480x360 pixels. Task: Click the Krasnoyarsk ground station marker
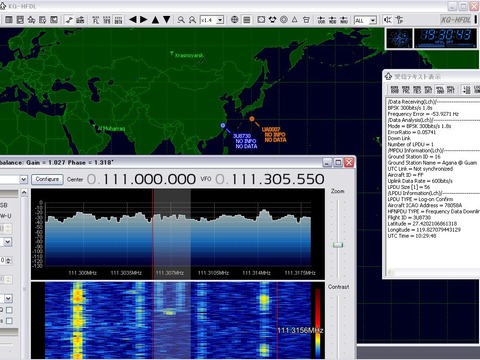click(172, 53)
